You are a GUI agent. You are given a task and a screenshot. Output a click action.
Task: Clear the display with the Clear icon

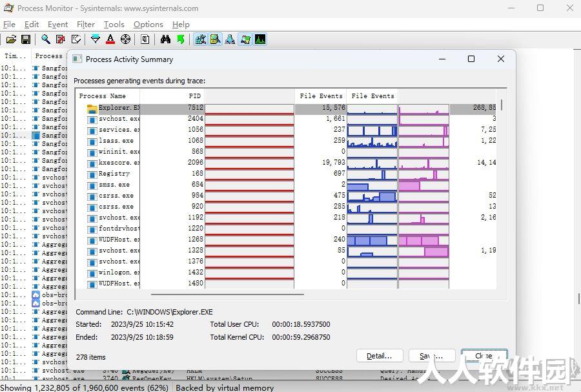click(x=76, y=39)
